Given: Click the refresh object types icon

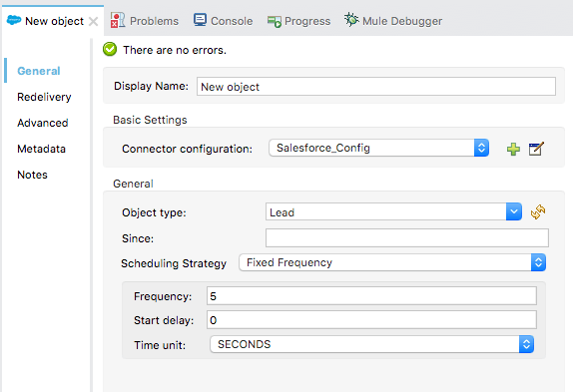Looking at the screenshot, I should pyautogui.click(x=538, y=211).
